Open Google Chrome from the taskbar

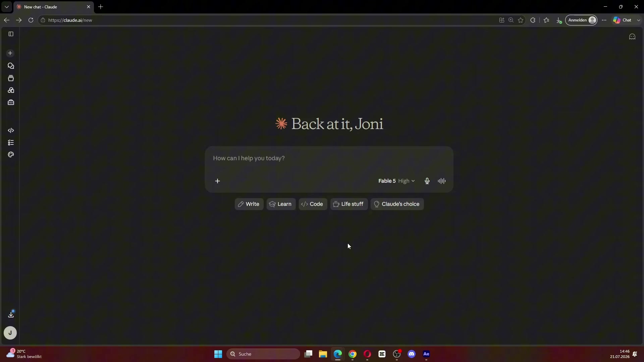point(353,354)
